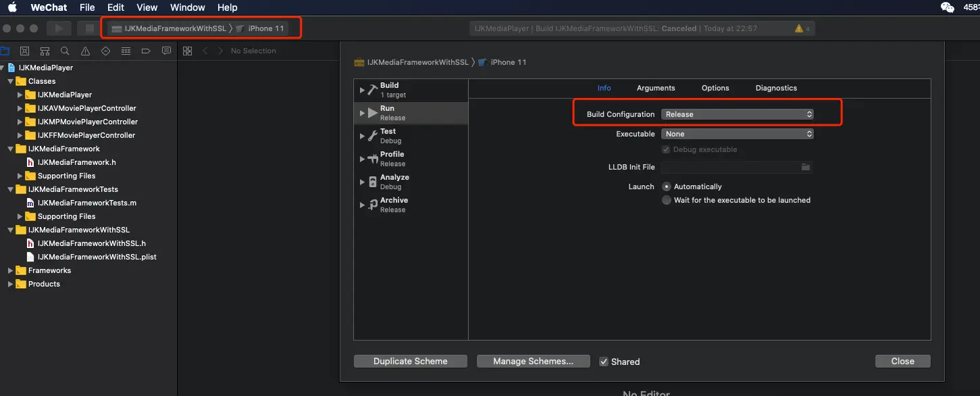Open the Help menu
The height and width of the screenshot is (396, 980).
tap(228, 7)
